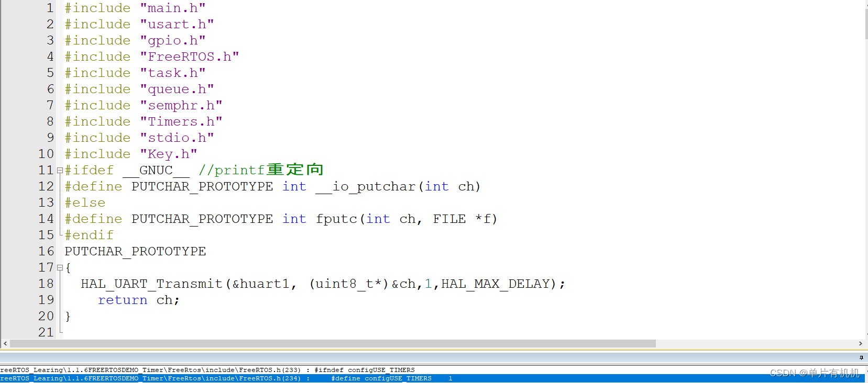Screen dimensions: 868x383
Task: Click the horizontal scrollbar right arrow
Action: click(x=861, y=344)
